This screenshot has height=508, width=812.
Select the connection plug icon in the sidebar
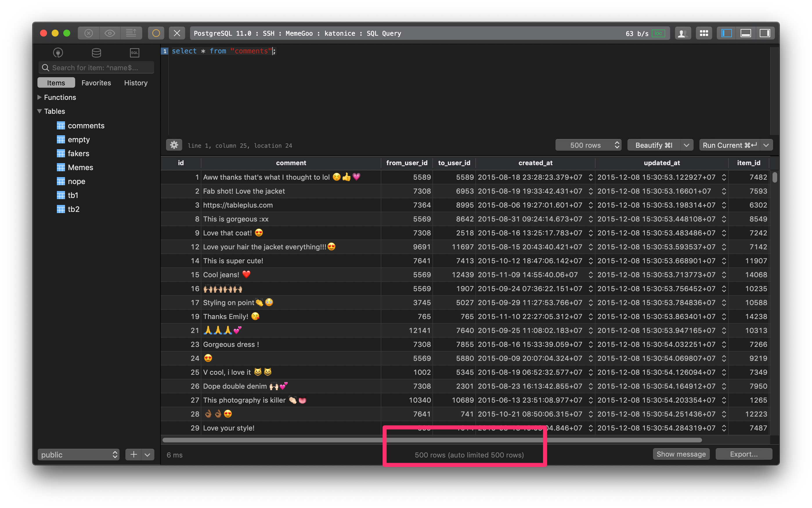(x=57, y=53)
